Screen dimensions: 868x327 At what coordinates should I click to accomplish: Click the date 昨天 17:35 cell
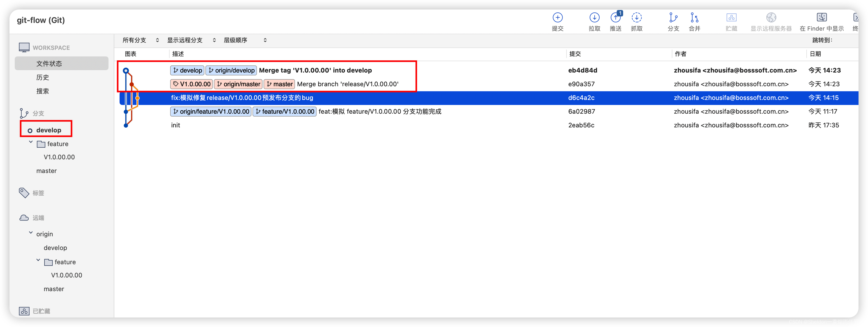pos(824,125)
